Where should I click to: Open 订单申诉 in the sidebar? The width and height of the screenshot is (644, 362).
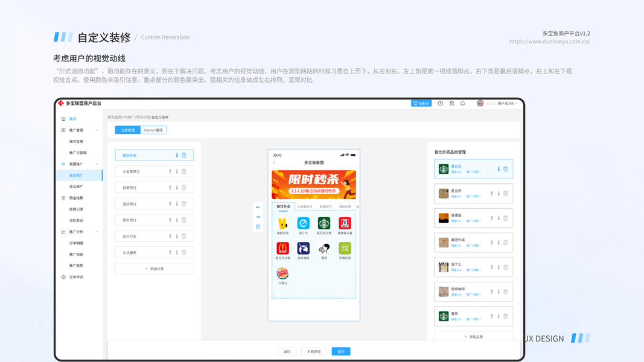point(76,277)
